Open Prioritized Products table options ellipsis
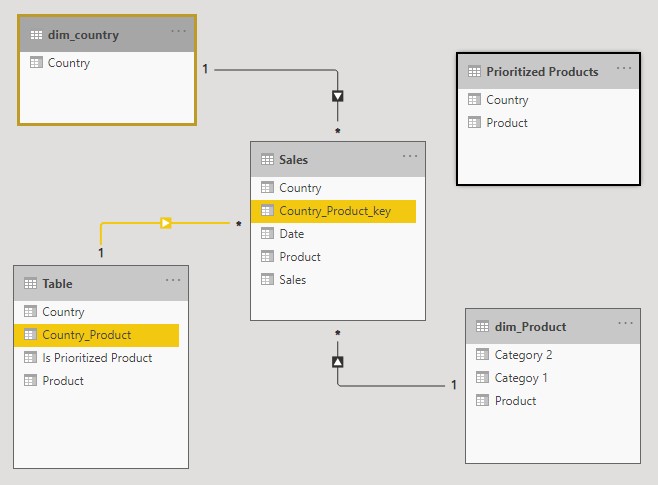Viewport: 658px width, 485px height. point(624,68)
